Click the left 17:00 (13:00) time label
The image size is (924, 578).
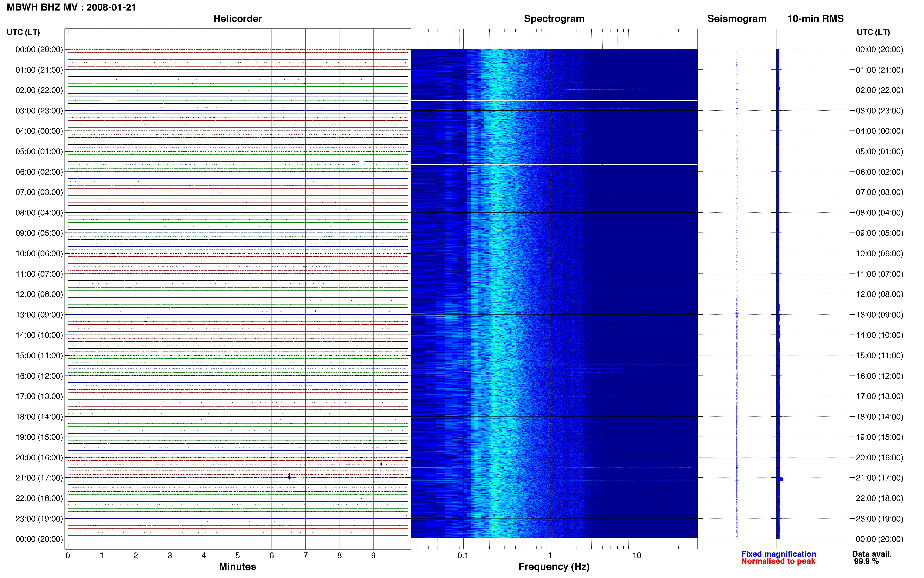pyautogui.click(x=39, y=396)
